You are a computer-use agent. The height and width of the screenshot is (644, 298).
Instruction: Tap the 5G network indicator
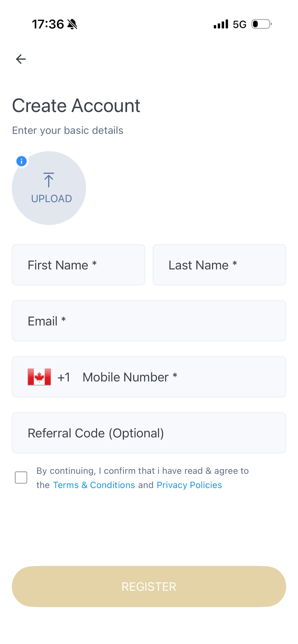[x=239, y=24]
